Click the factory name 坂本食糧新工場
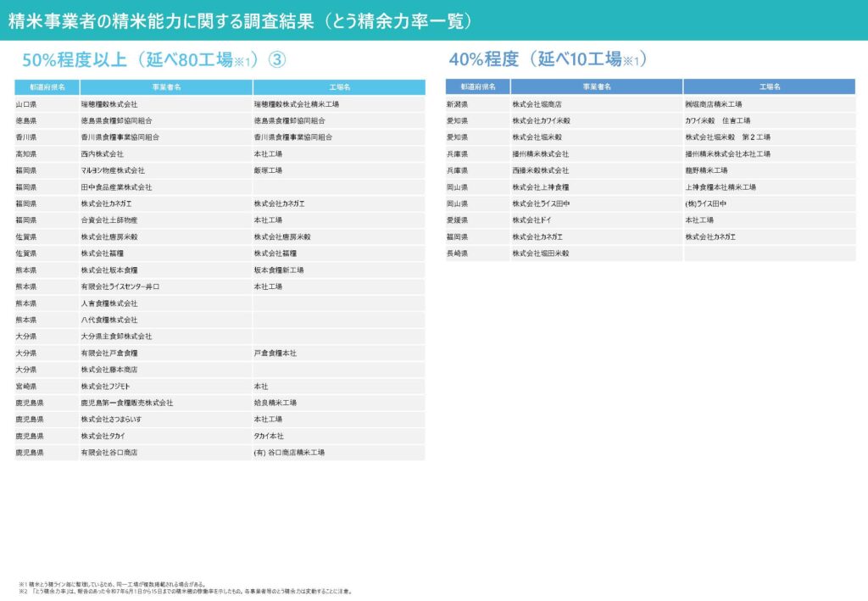Image resolution: width=868 pixels, height=601 pixels. coord(279,270)
